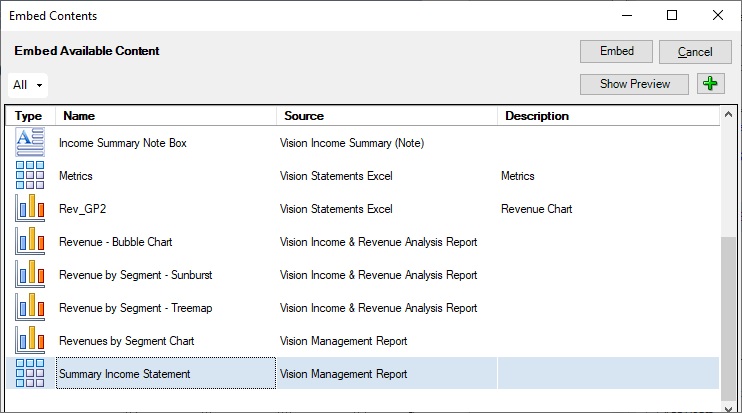Click the Revenue - Bubble Chart icon
The width and height of the screenshot is (742, 413).
pyautogui.click(x=30, y=242)
